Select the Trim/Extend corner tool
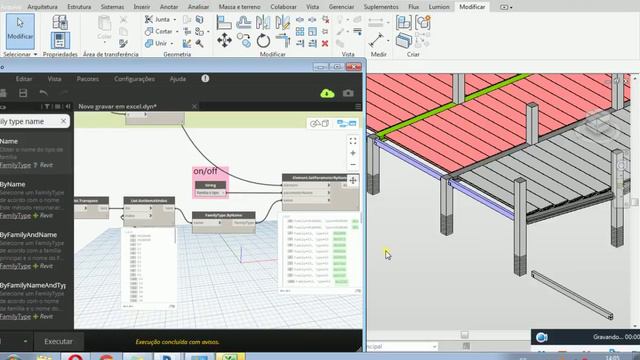The height and width of the screenshot is (360, 640). [x=282, y=40]
